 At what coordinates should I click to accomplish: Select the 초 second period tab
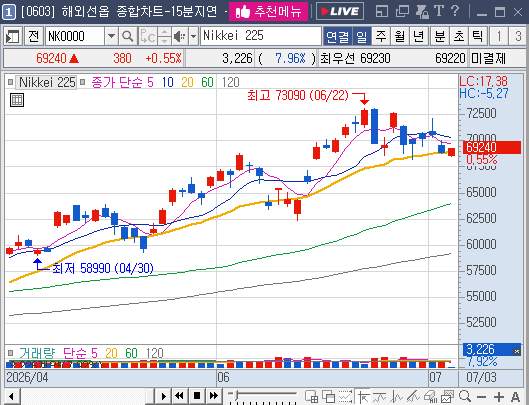pos(458,36)
